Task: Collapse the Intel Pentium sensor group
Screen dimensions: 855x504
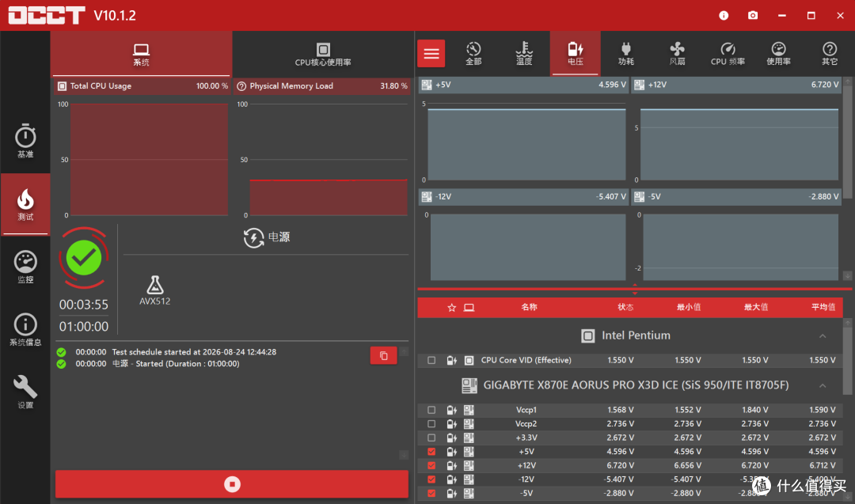Action: click(823, 336)
